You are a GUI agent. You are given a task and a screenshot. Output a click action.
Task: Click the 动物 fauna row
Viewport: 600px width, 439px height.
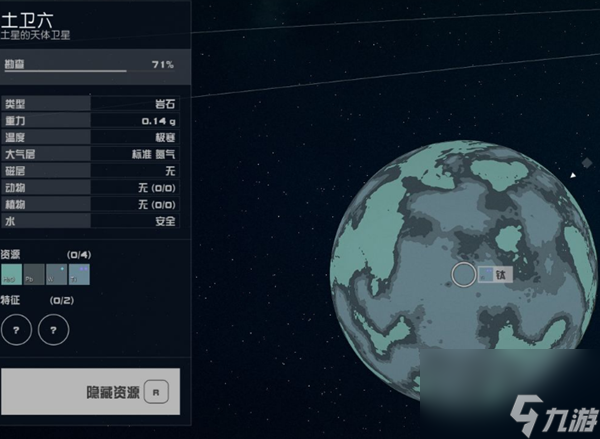pyautogui.click(x=90, y=188)
